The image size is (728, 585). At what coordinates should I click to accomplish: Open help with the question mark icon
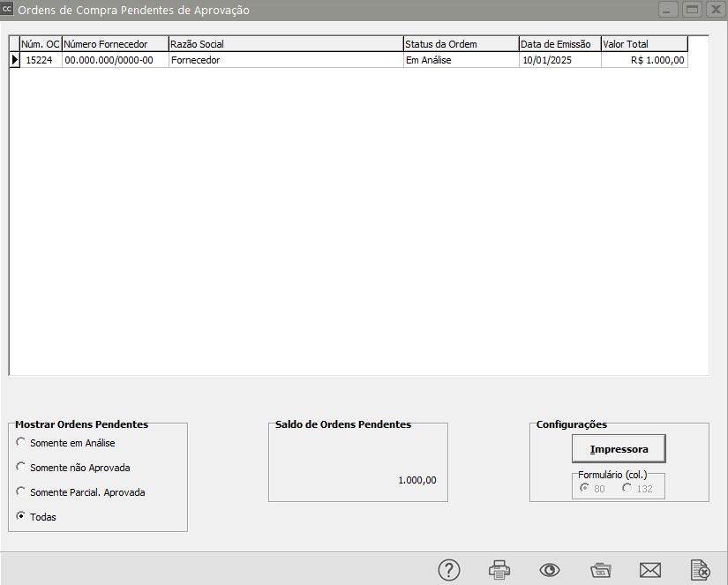[449, 570]
